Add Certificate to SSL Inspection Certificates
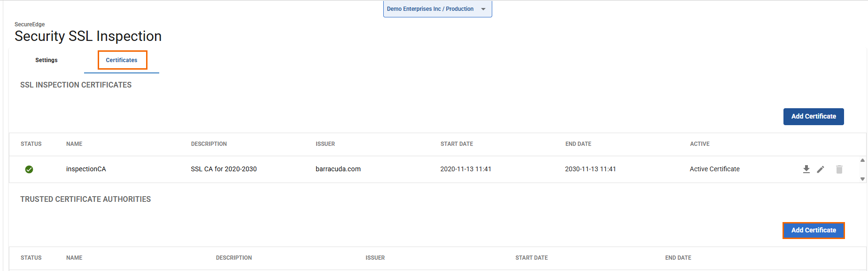This screenshot has width=868, height=271. point(814,117)
